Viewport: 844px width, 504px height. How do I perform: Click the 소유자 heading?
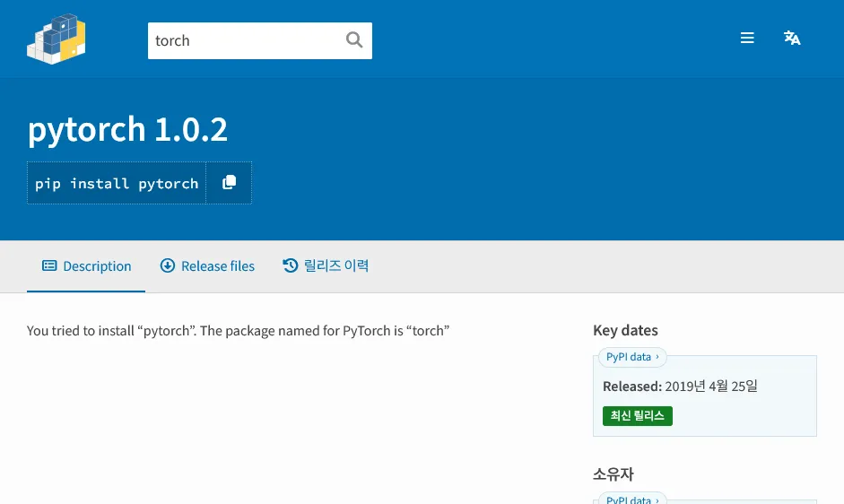[613, 474]
